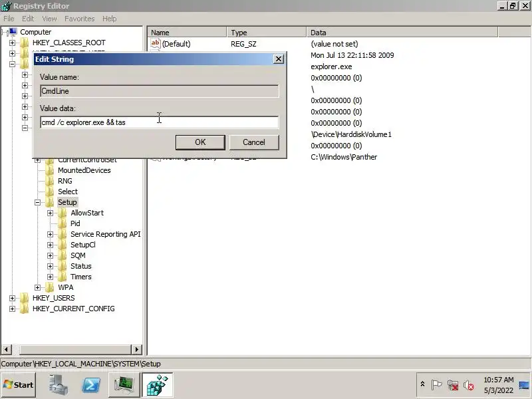Expand the SetupCl subkey
This screenshot has height=399, width=532.
(x=51, y=245)
